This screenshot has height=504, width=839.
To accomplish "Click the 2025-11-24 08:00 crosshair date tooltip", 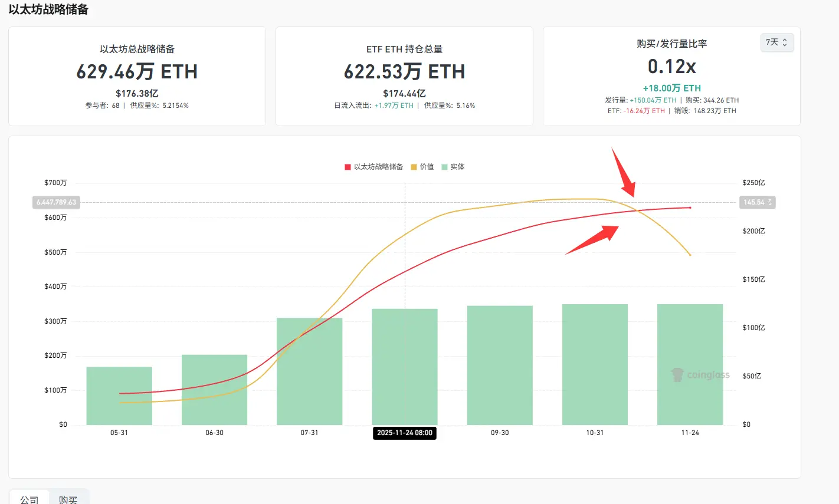I will (405, 433).
